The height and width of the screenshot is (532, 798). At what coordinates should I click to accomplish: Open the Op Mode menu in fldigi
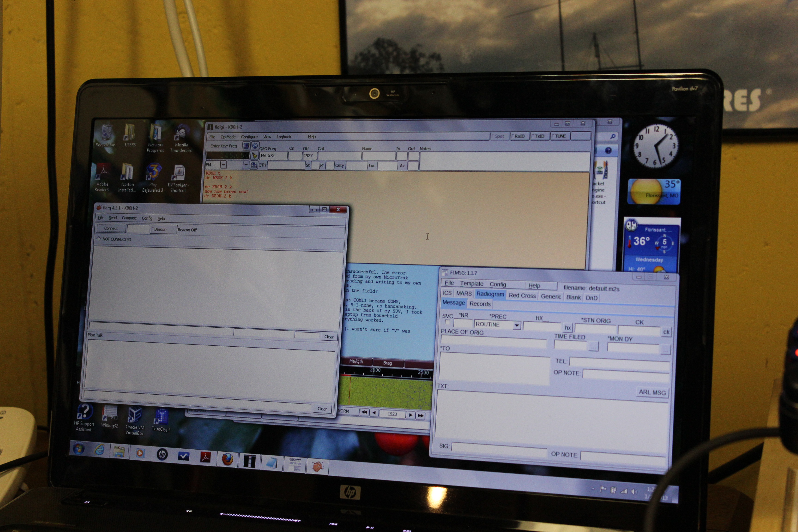[x=228, y=137]
